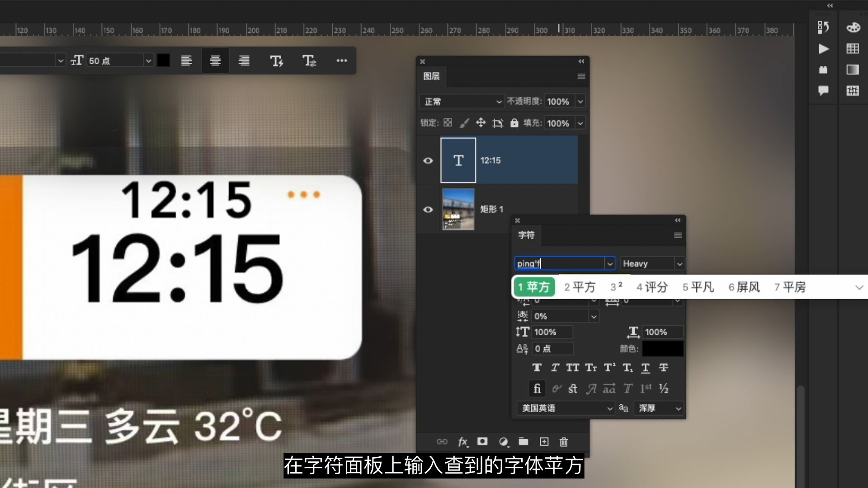Select the 字符 panel tab
This screenshot has width=868, height=488.
[x=526, y=235]
